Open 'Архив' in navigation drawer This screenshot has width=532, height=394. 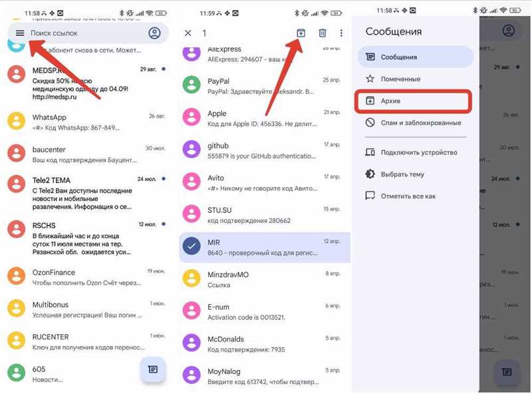413,101
